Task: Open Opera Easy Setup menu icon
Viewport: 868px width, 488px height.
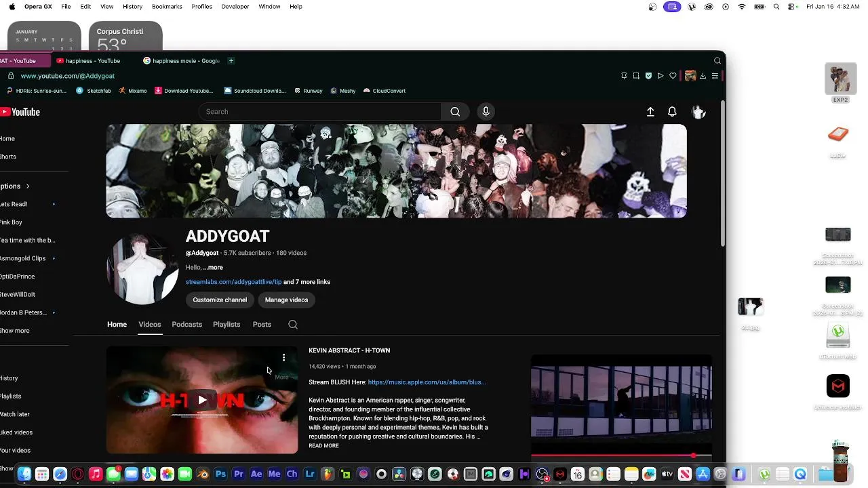Action: click(x=715, y=76)
